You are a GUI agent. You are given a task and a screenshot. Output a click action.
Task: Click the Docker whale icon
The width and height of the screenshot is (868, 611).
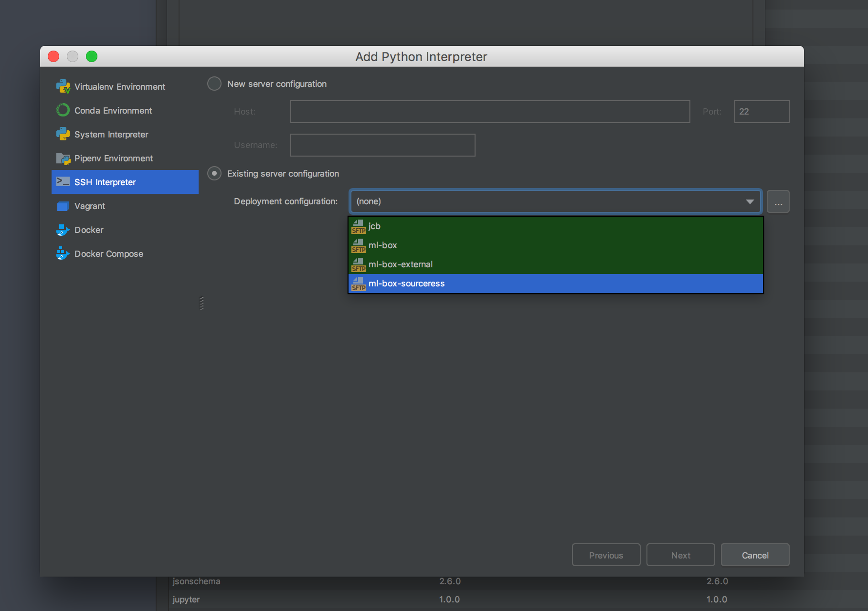[63, 230]
